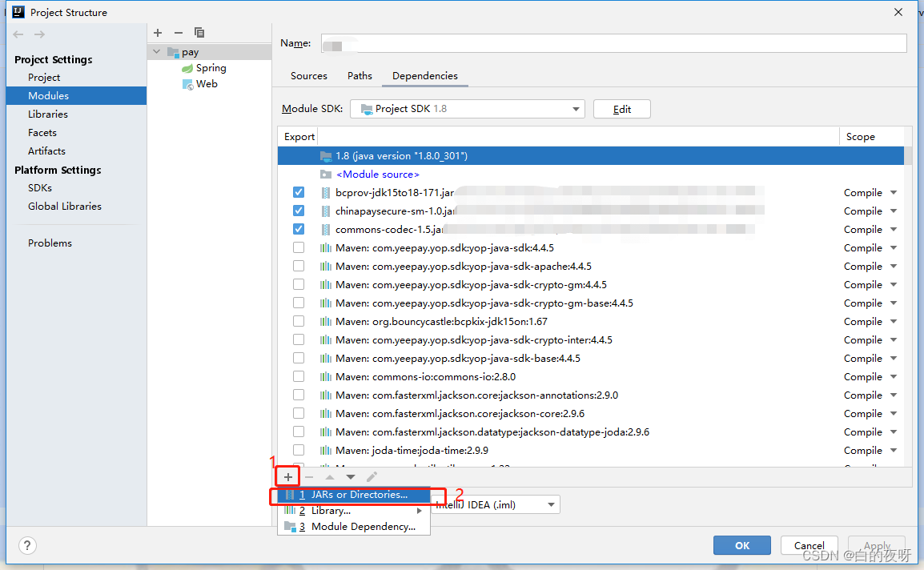
Task: Remove dependency with the minus button
Action: pos(309,477)
